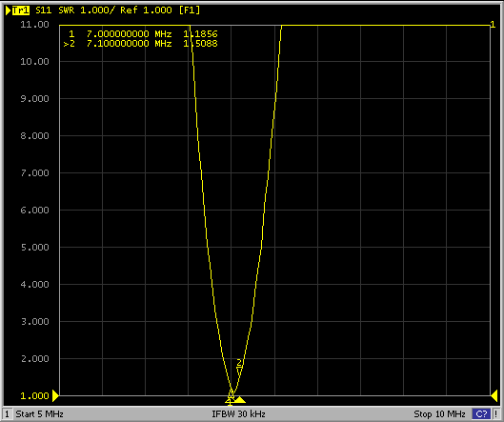Click the IFBW 30 kHz setting
The height and width of the screenshot is (422, 504).
(x=238, y=413)
